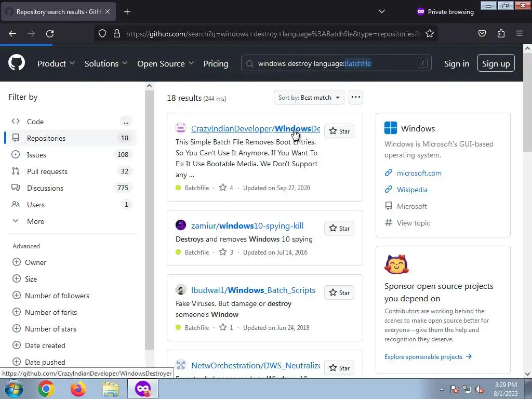Open the Wikipedia link
The width and height of the screenshot is (532, 399).
click(x=412, y=190)
